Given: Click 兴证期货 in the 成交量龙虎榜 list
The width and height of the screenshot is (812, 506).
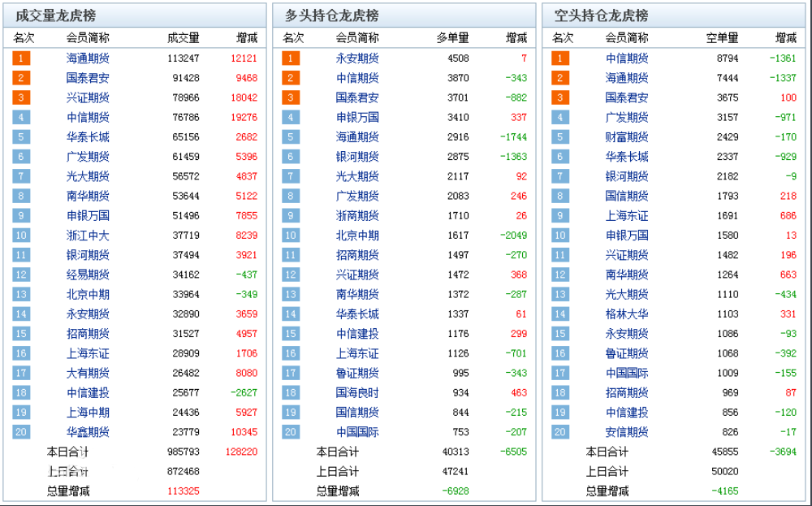Looking at the screenshot, I should point(88,97).
